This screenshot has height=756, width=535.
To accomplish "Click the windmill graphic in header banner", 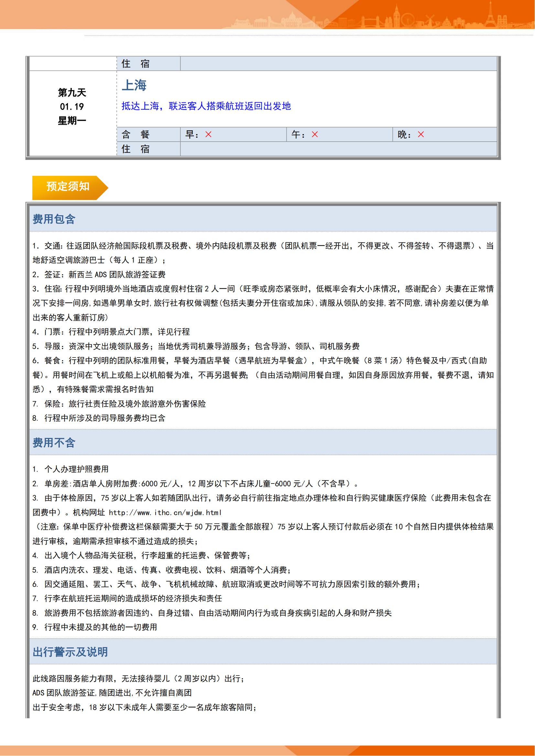I will [430, 19].
